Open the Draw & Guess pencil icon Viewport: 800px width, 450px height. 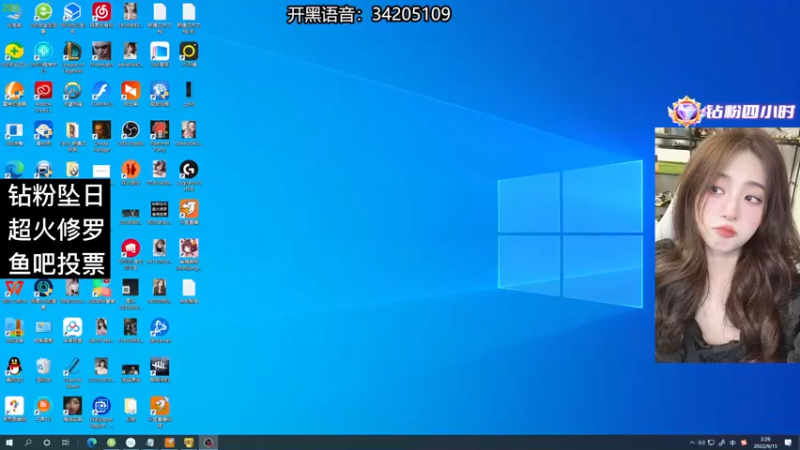[x=72, y=366]
